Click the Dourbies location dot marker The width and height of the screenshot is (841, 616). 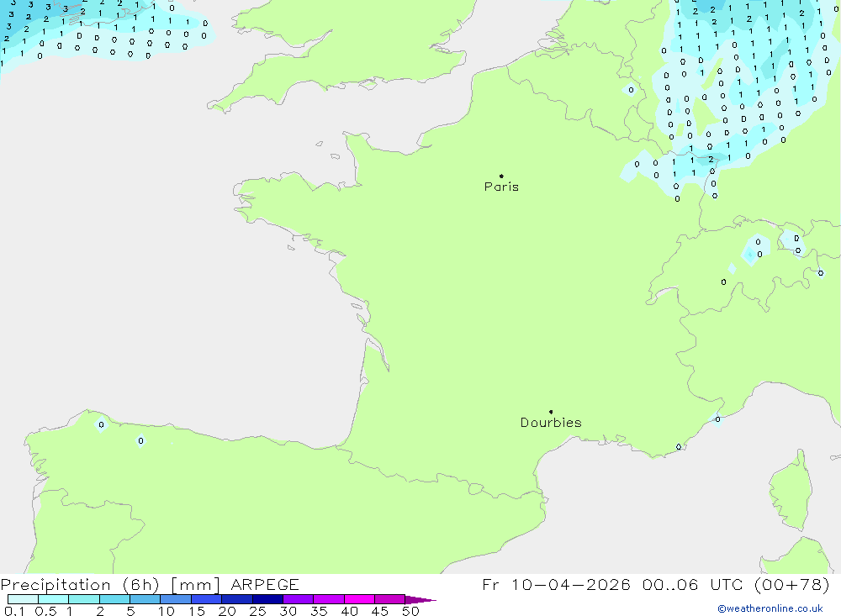(551, 412)
